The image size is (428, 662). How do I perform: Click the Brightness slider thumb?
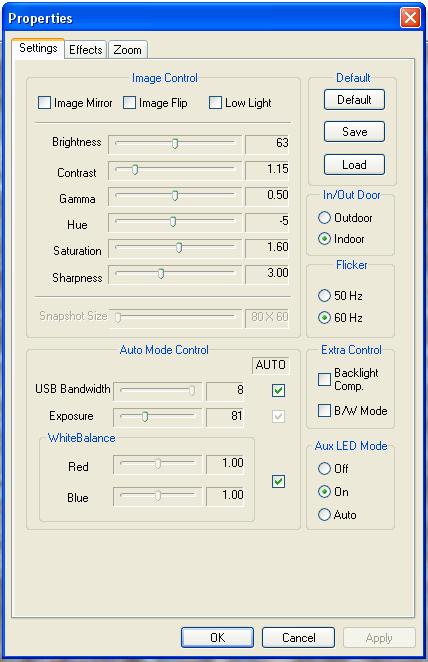175,144
